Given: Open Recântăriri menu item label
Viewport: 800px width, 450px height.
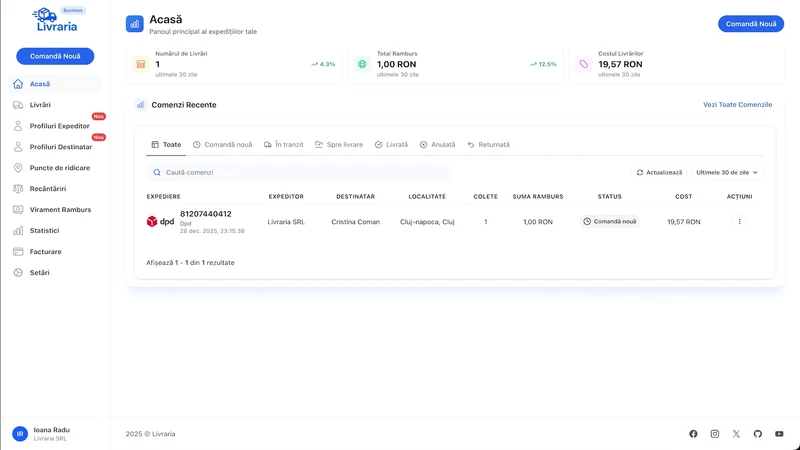Looking at the screenshot, I should tap(48, 189).
